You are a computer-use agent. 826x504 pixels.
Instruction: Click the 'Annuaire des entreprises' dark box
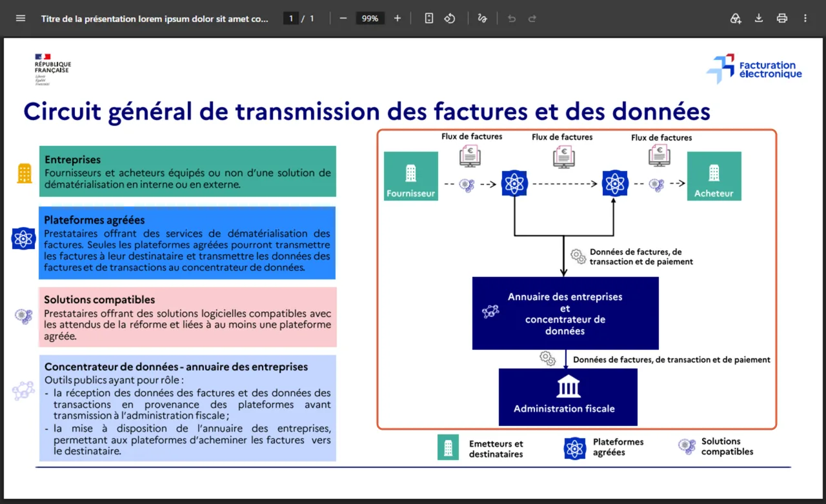[x=565, y=313]
